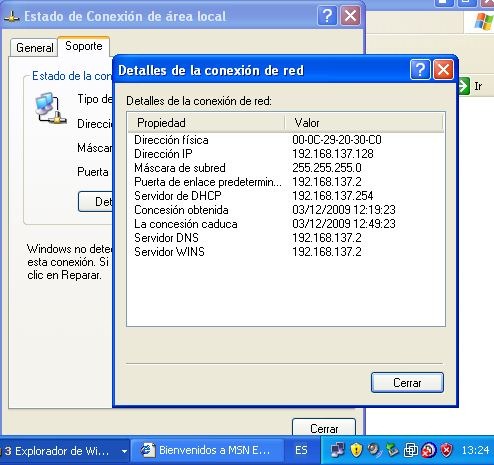Close the Estado de Conexión de área local window

point(350,16)
